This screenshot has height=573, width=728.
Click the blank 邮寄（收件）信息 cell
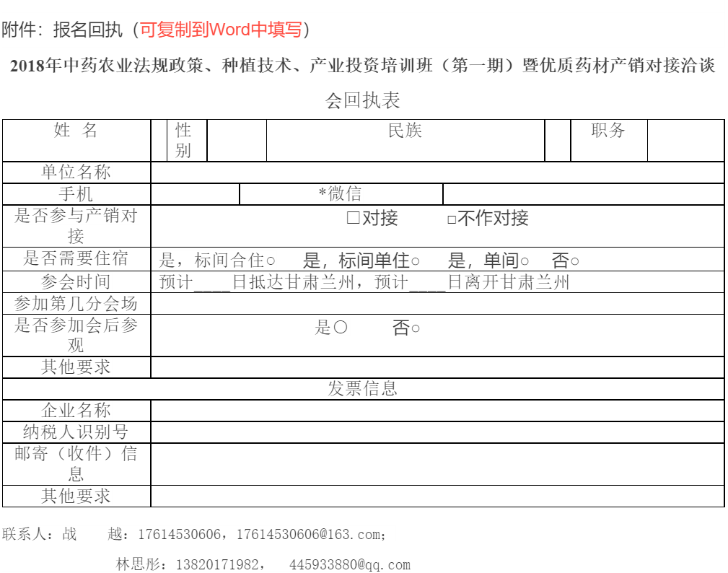tap(437, 464)
